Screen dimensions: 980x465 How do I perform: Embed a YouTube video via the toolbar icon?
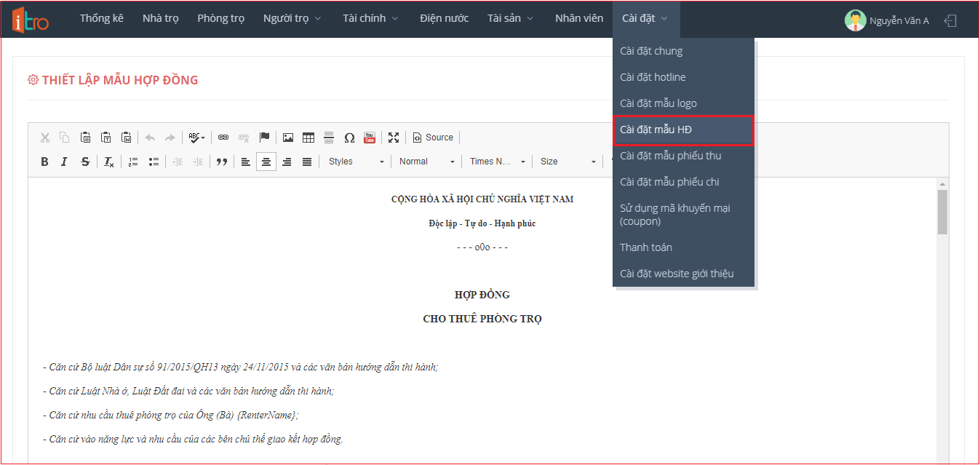[370, 138]
